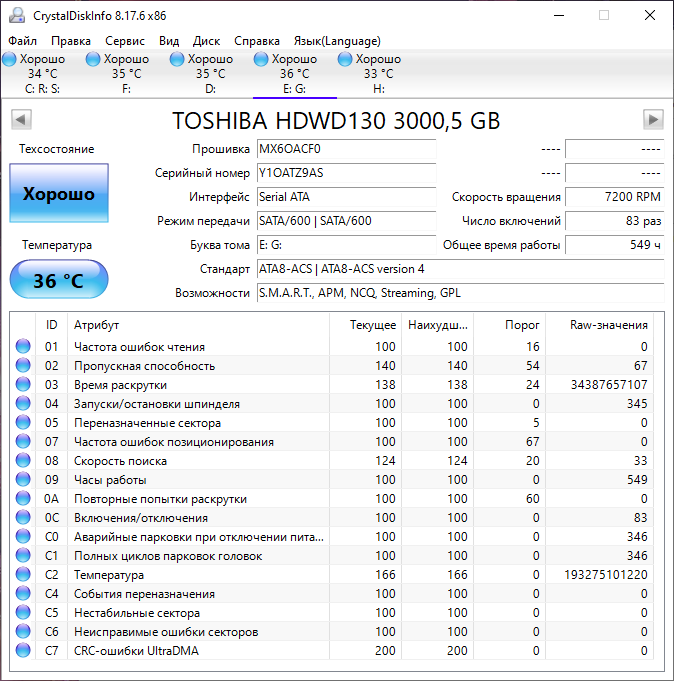This screenshot has width=674, height=681.
Task: Click the Serial ATA interface field
Action: pos(346,197)
